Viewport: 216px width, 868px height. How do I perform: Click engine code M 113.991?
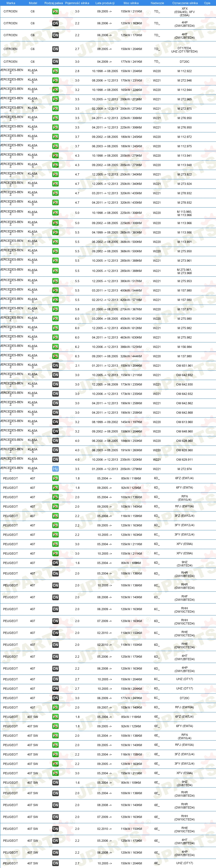click(185, 242)
